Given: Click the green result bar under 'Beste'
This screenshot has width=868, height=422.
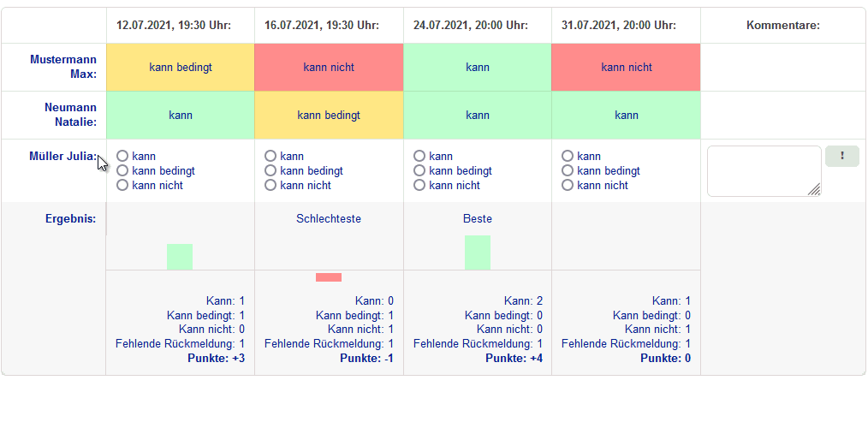Looking at the screenshot, I should tap(478, 253).
